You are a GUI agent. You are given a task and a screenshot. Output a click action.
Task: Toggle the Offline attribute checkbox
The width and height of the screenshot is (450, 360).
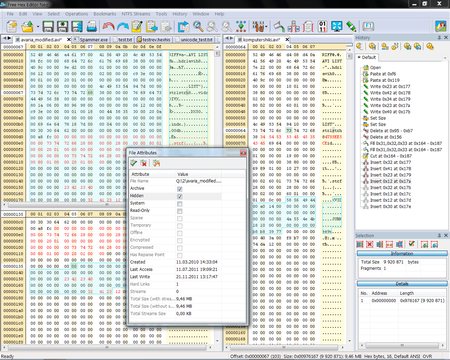pos(180,233)
